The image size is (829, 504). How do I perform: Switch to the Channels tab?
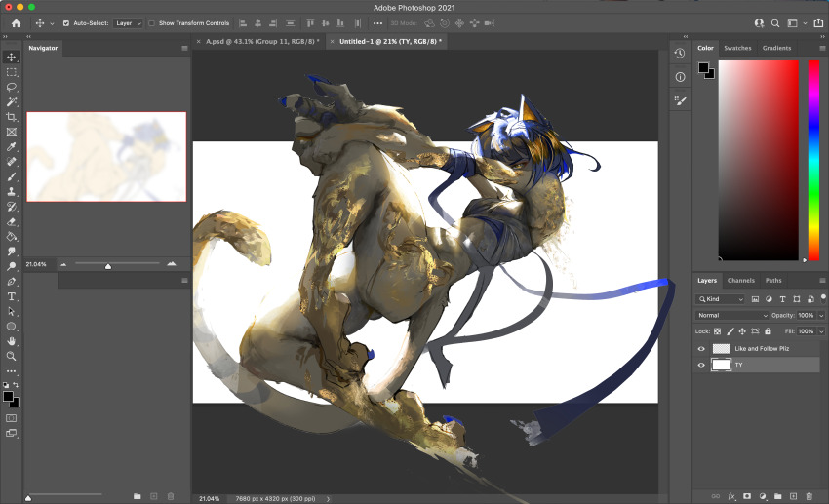pyautogui.click(x=740, y=281)
